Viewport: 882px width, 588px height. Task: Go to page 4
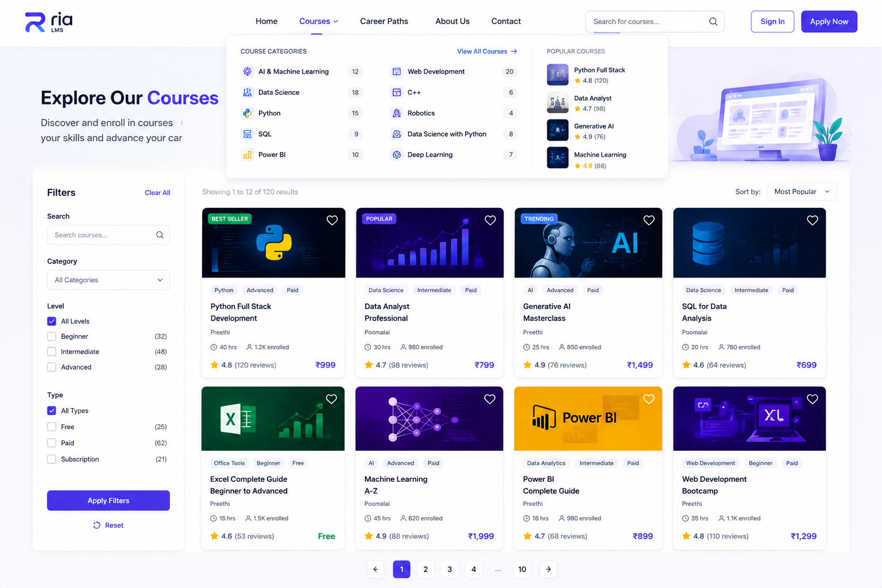click(x=474, y=569)
